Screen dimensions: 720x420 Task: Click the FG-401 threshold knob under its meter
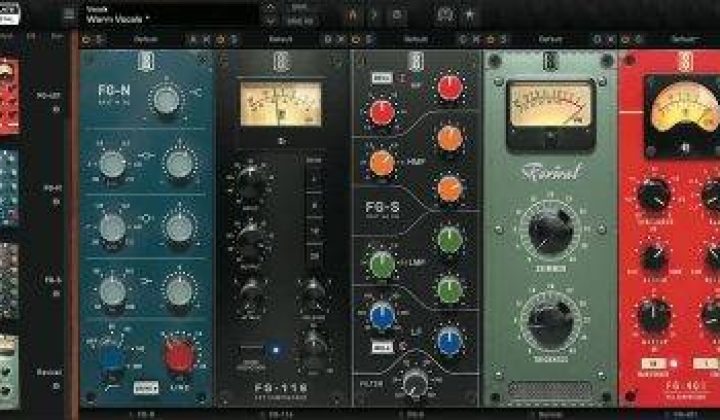tap(654, 195)
